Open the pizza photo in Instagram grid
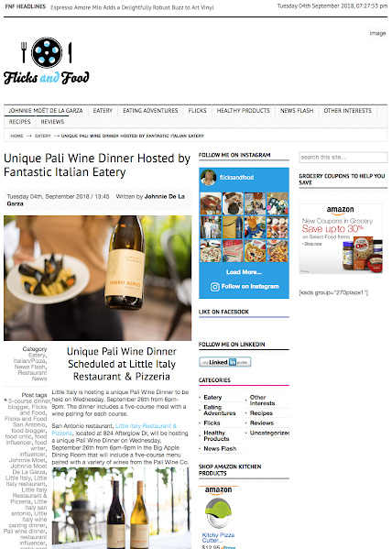The width and height of the screenshot is (392, 549). [211, 251]
